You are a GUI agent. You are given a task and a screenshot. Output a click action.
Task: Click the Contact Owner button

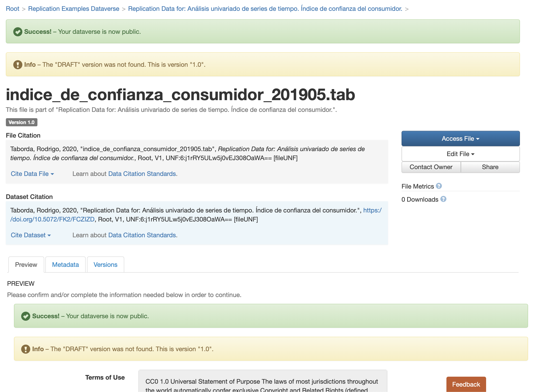[431, 167]
